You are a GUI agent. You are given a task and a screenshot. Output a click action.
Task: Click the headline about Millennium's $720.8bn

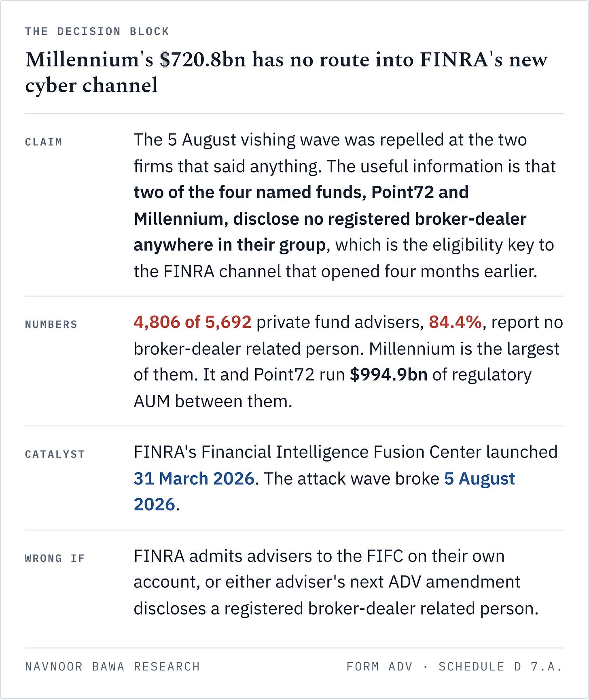coord(286,72)
